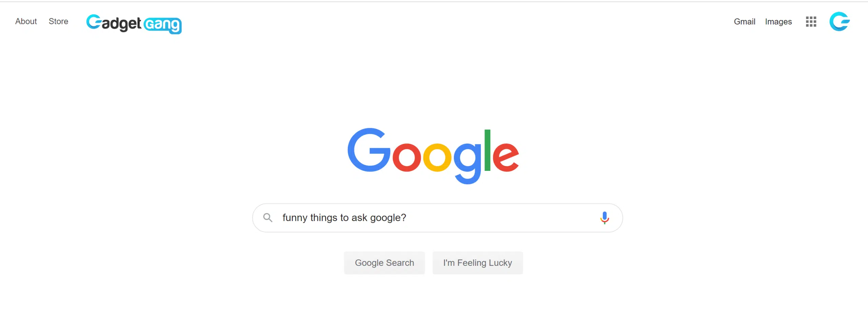The width and height of the screenshot is (868, 336).
Task: Click the magnifying glass in the search box
Action: (268, 218)
